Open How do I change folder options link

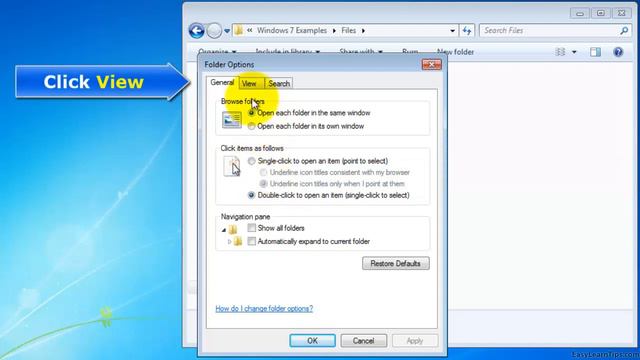(x=264, y=309)
